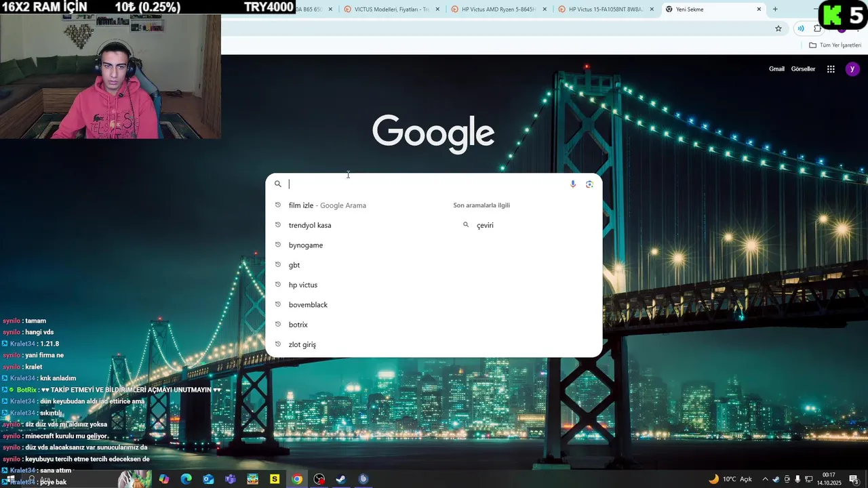The width and height of the screenshot is (868, 488).
Task: Open Google Lens image search icon
Action: click(589, 184)
